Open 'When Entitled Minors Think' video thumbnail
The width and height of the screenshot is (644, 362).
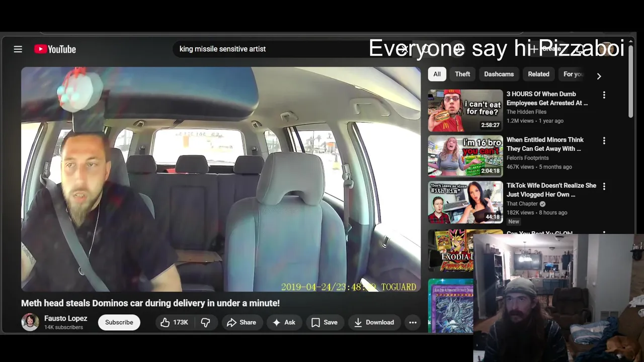click(x=465, y=156)
